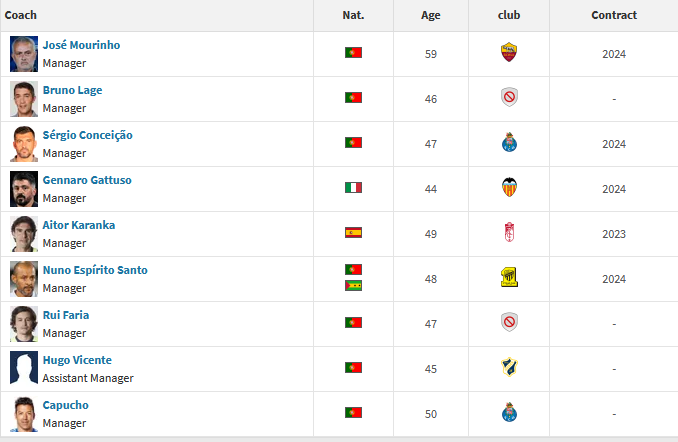Select the Al-Ittihad yellow club crest

point(509,277)
